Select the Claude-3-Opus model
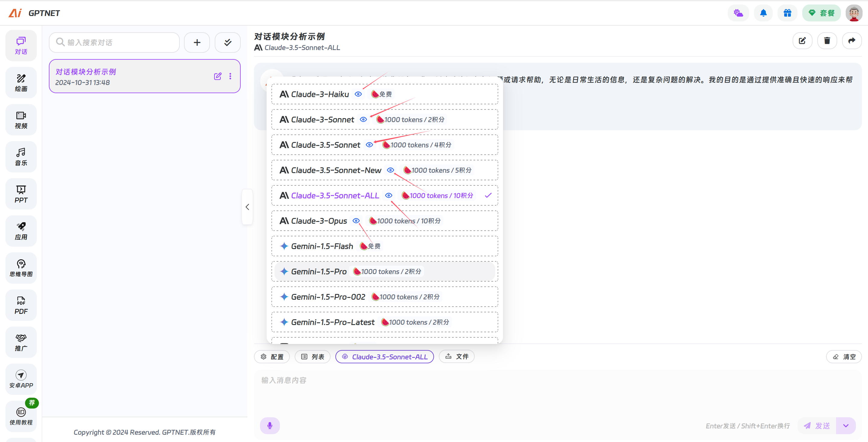 point(385,221)
